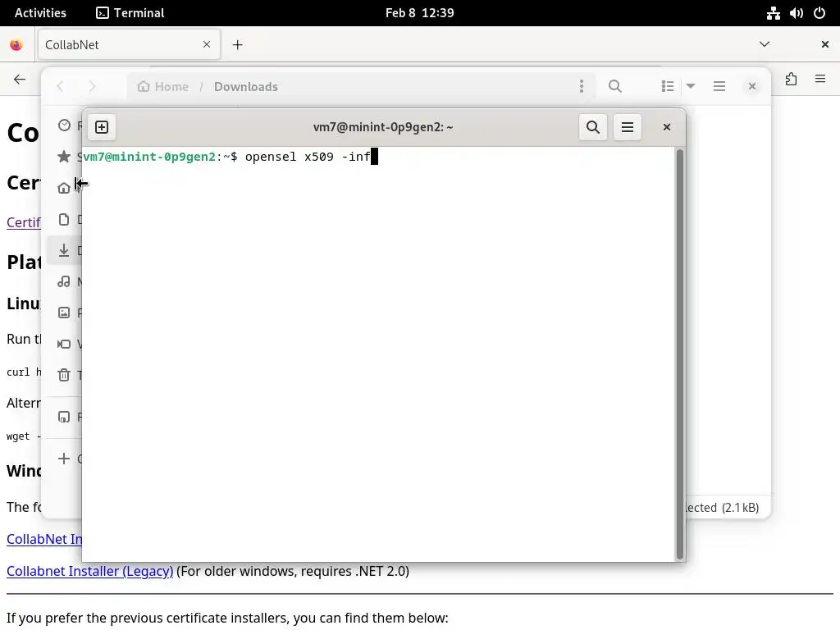Open the terminal hamburger menu

[628, 127]
